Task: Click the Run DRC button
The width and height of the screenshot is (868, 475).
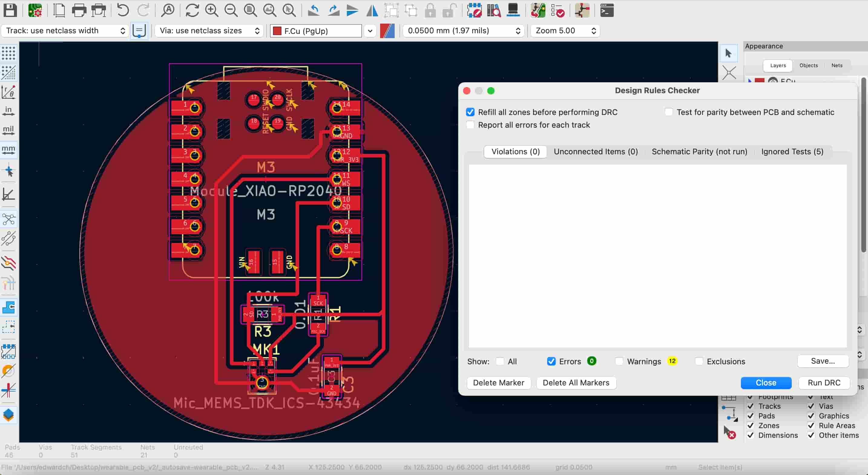Action: pos(824,383)
